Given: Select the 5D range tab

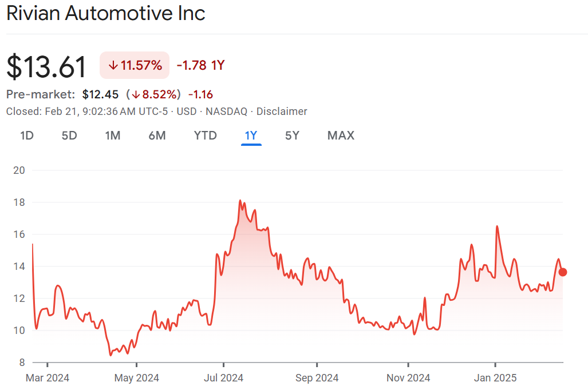Looking at the screenshot, I should [x=69, y=136].
